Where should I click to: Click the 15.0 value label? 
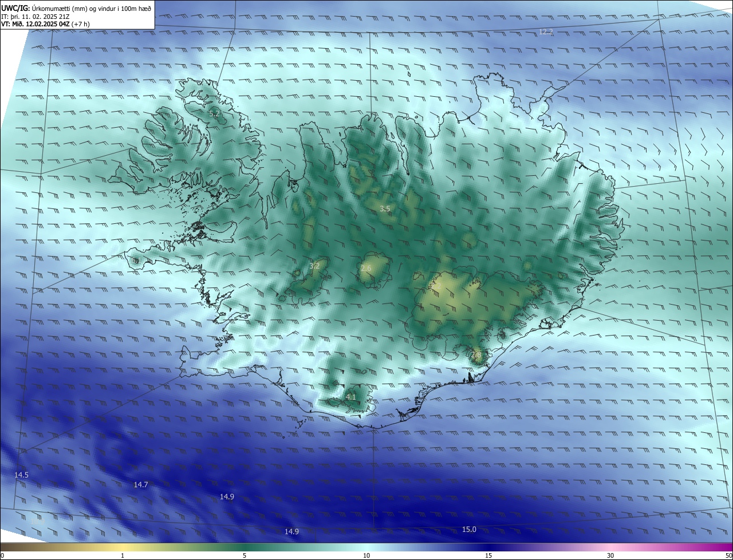pos(469,530)
